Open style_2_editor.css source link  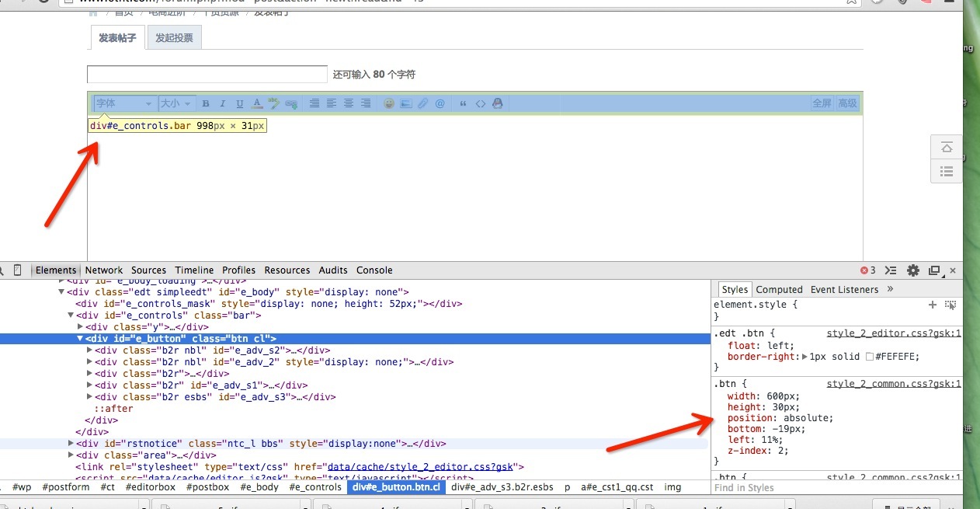pyautogui.click(x=894, y=333)
